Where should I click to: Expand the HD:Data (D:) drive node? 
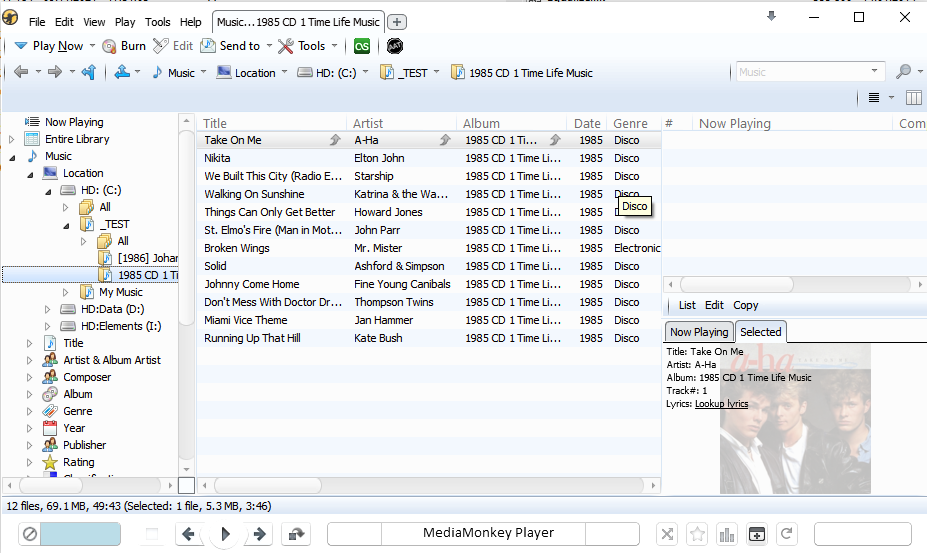coord(47,309)
